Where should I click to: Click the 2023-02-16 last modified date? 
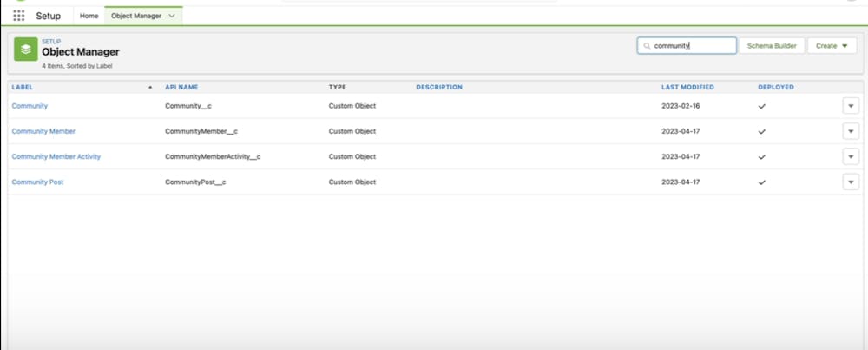click(681, 106)
